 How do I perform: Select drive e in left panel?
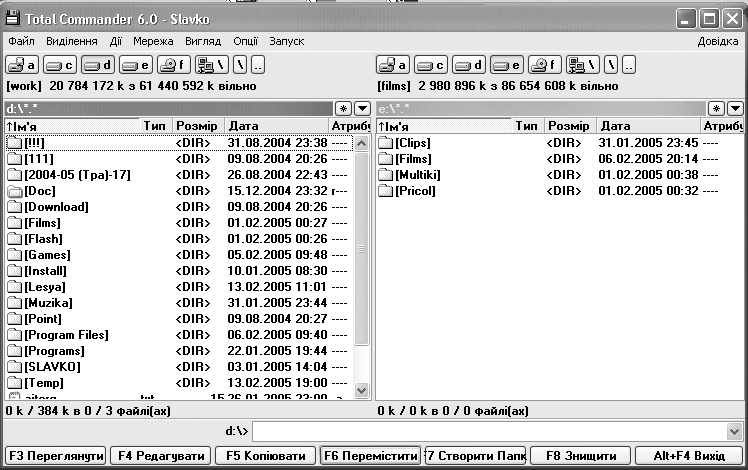[136, 65]
